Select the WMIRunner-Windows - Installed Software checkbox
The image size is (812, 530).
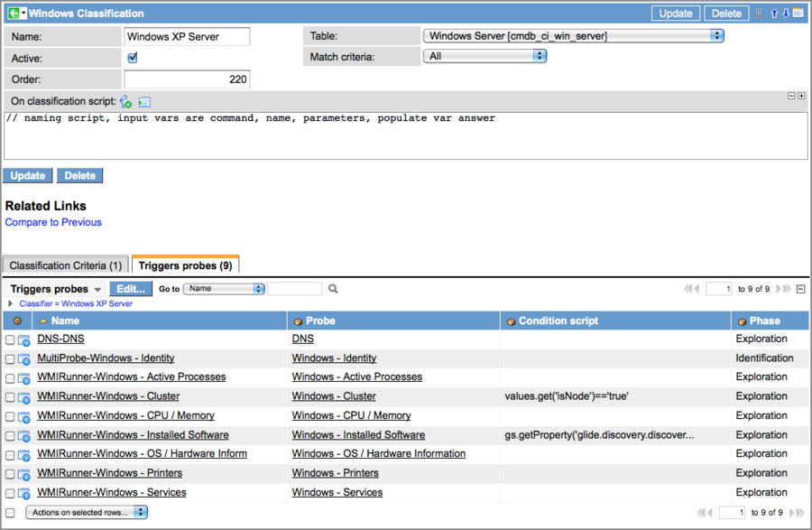(x=10, y=436)
